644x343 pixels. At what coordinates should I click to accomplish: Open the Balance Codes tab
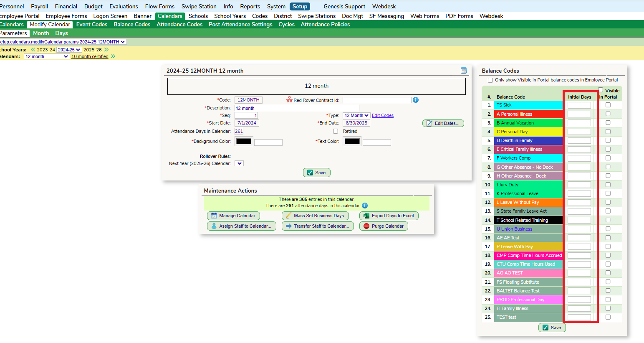tap(132, 24)
